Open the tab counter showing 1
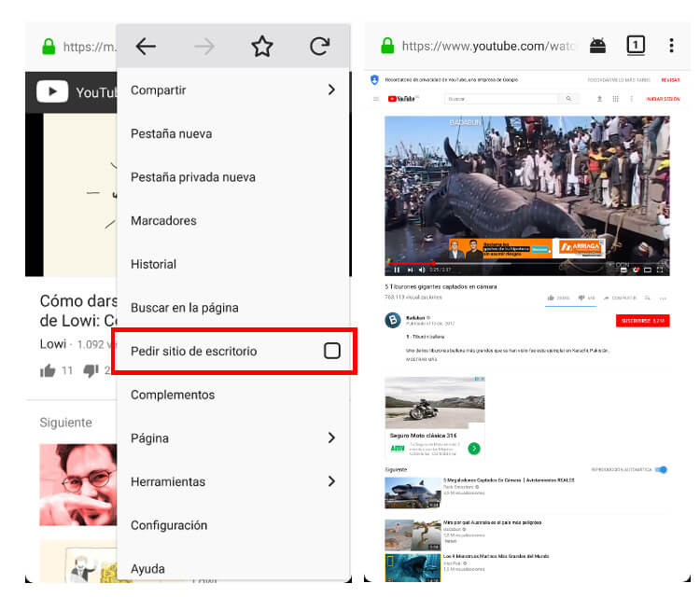This screenshot has height=597, width=700. tap(636, 45)
